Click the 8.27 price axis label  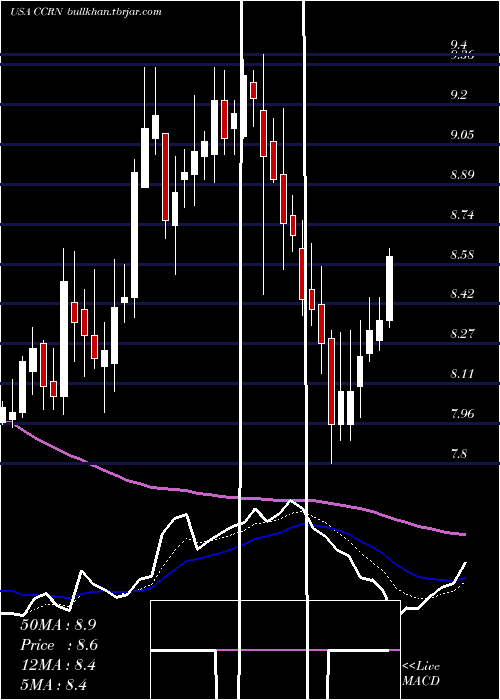462,333
